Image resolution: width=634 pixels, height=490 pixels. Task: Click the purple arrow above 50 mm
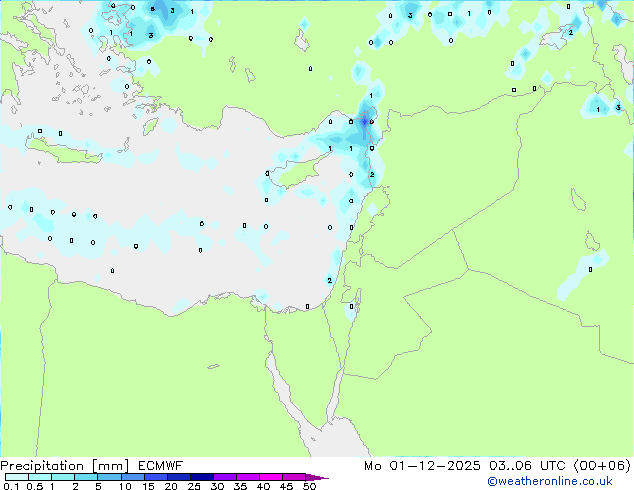point(317,477)
